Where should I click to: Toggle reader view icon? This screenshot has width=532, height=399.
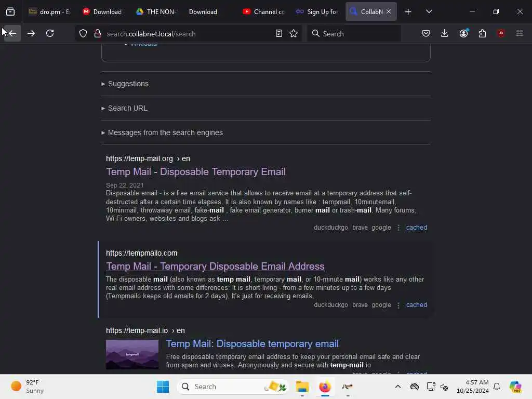[279, 33]
